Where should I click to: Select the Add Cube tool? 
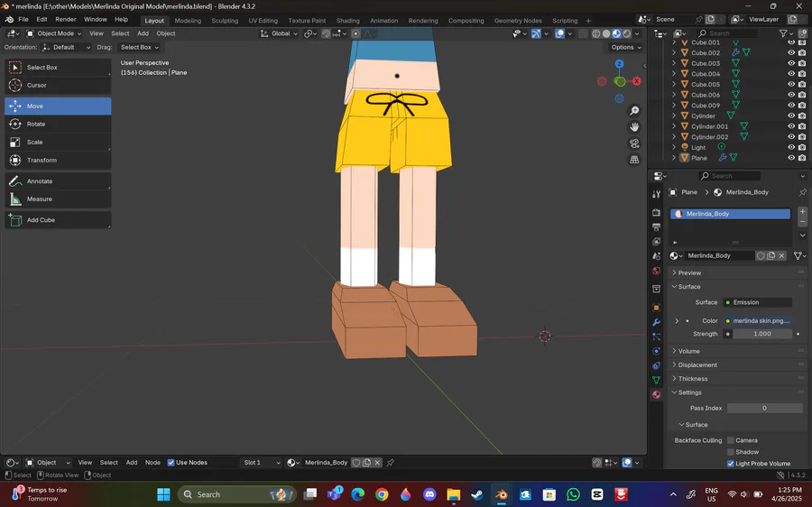click(58, 220)
